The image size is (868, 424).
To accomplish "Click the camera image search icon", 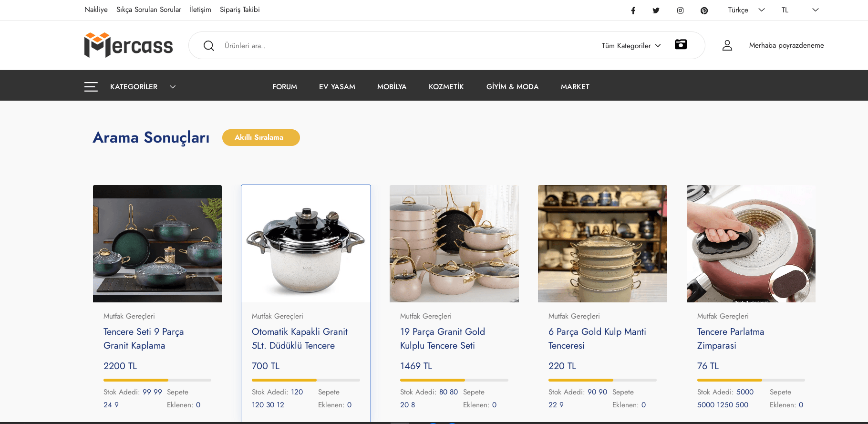I will 681,45.
